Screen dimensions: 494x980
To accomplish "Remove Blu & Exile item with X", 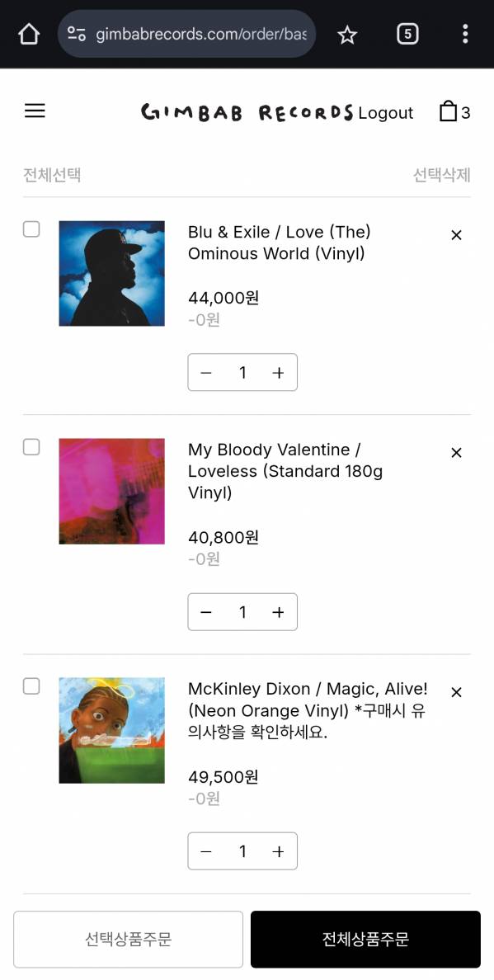I will [457, 235].
